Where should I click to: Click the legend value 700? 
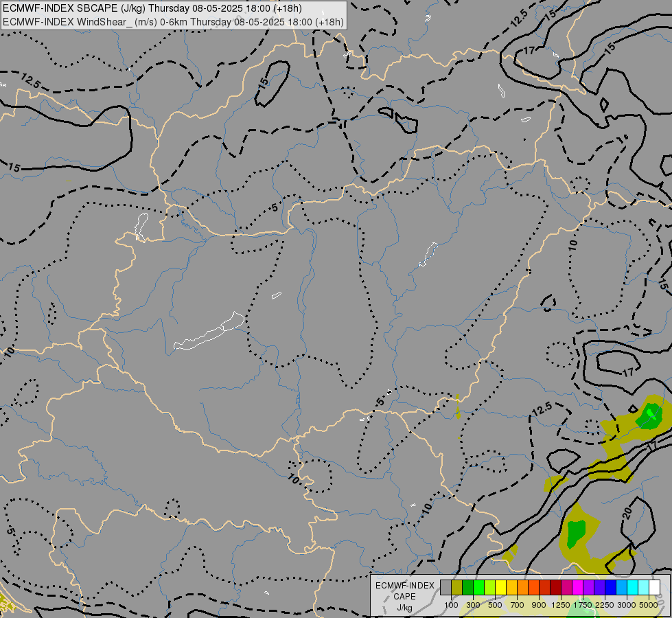pos(518,605)
